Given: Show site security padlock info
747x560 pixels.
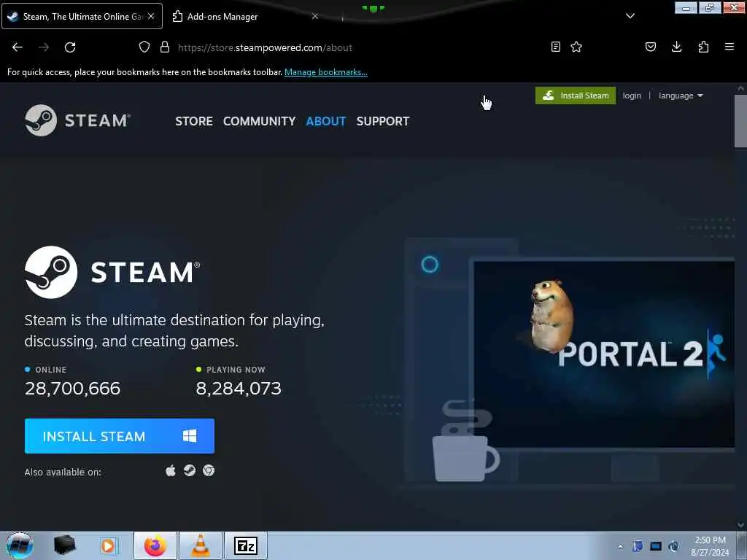Looking at the screenshot, I should (165, 47).
